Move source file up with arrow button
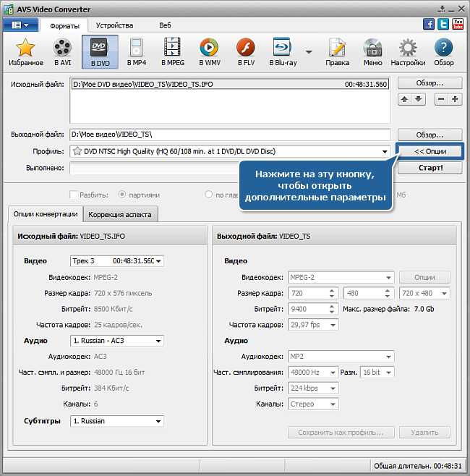470x476 pixels. click(x=404, y=99)
